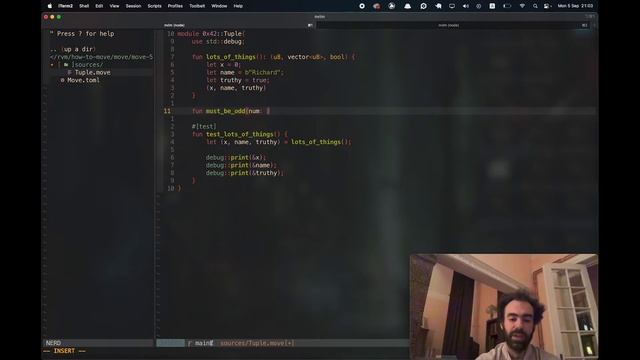The image size is (640, 360).
Task: Click the 'module 0x42::Tuple' line
Action: click(x=211, y=33)
